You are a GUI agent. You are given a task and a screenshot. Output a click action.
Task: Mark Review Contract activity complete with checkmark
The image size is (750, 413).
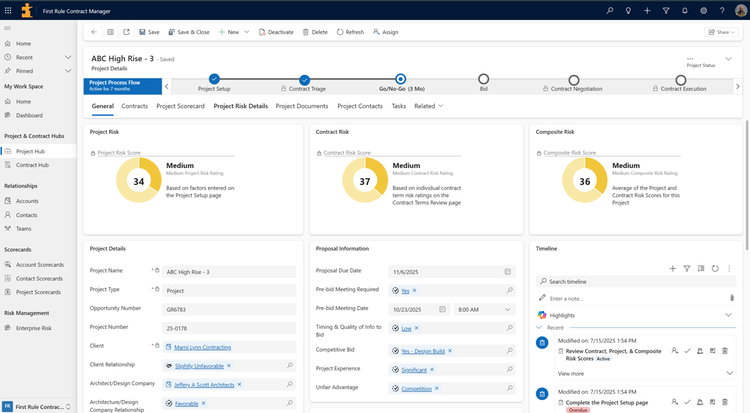(687, 351)
